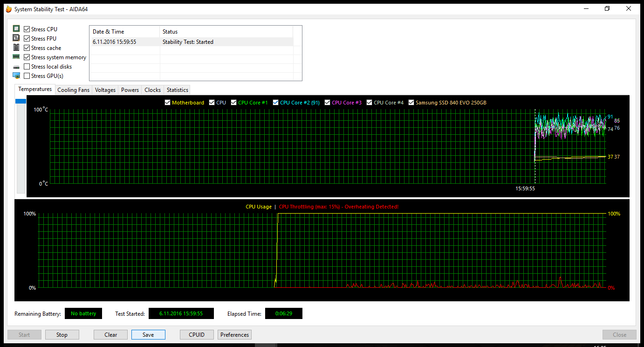
Task: Stop the stability test
Action: click(x=62, y=335)
